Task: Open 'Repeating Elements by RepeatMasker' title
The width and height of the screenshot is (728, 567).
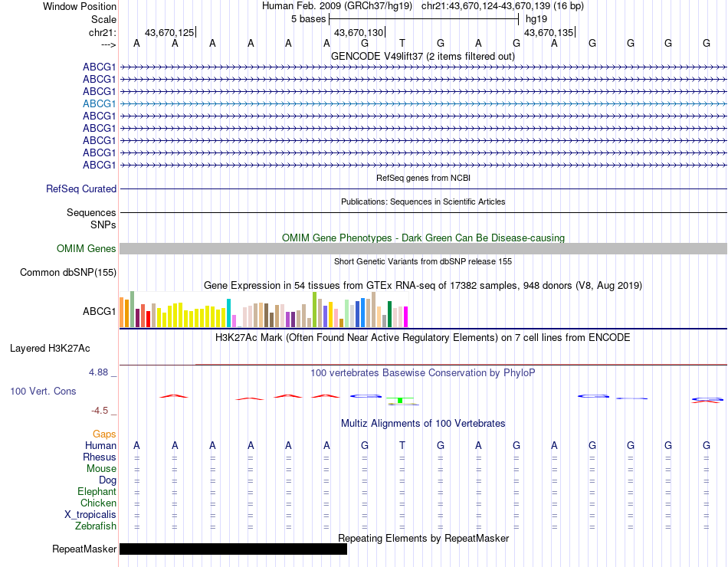Action: pyautogui.click(x=423, y=538)
